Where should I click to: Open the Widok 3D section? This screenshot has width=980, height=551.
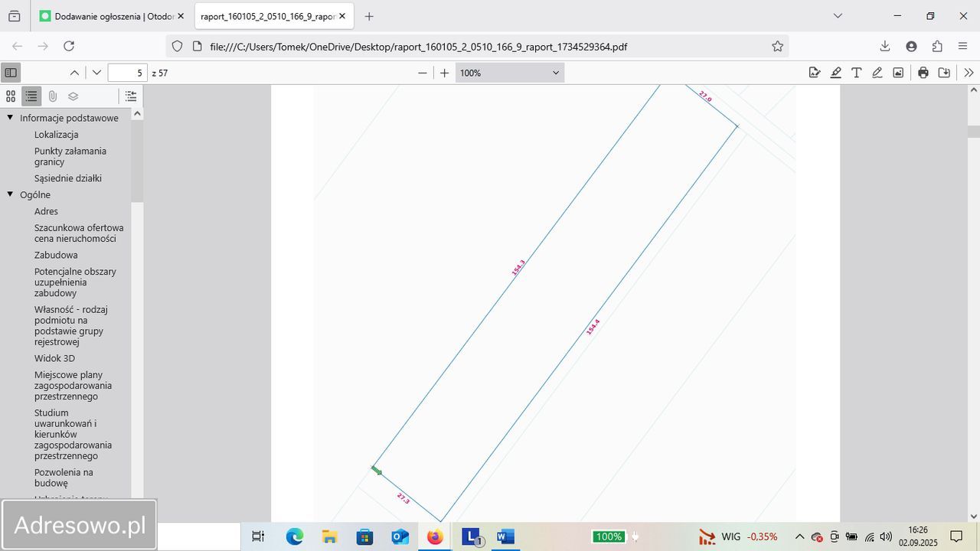pos(54,358)
